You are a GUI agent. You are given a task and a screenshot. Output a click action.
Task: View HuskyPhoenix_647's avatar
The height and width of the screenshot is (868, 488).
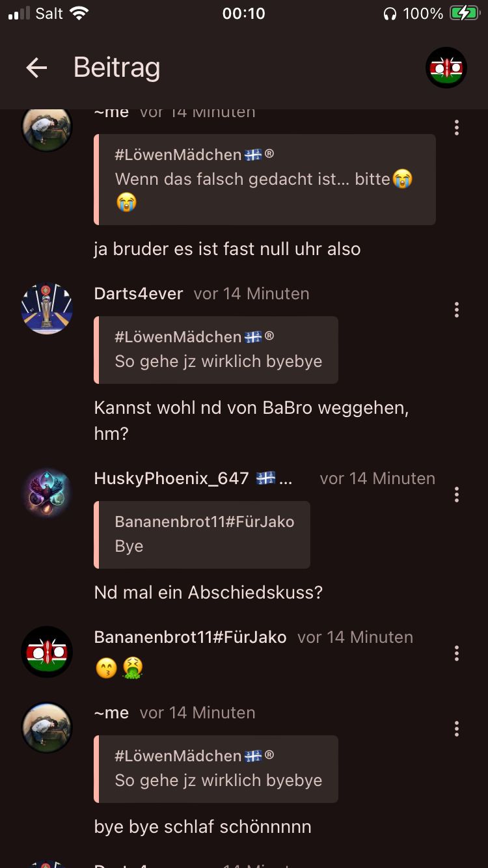[x=47, y=494]
